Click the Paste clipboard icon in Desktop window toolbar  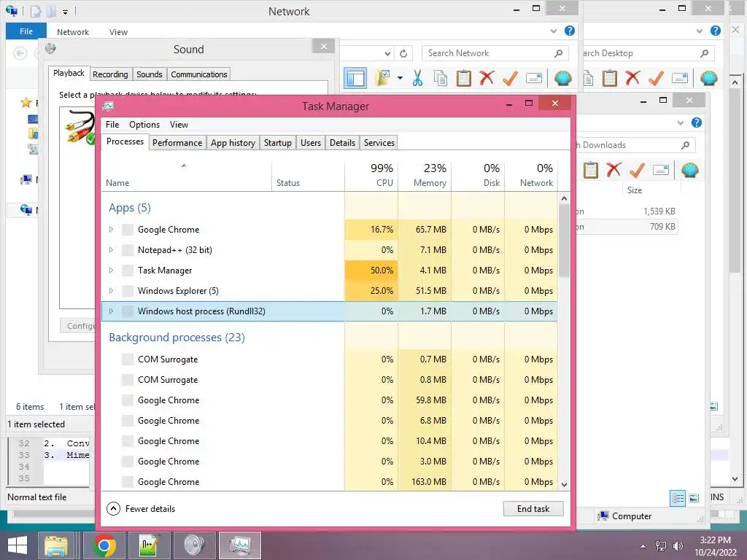click(x=609, y=78)
